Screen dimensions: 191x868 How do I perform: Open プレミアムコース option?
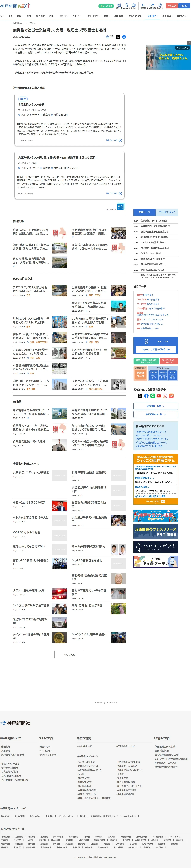point(163,375)
